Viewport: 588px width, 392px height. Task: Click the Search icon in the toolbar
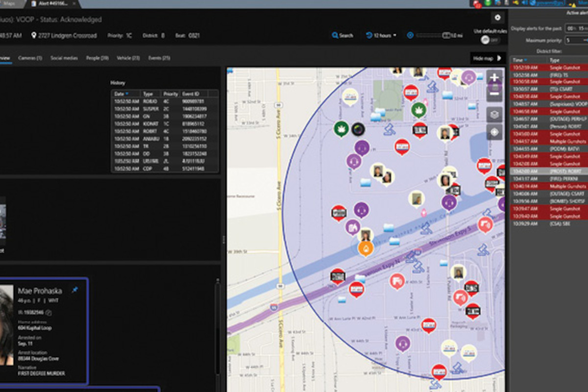(x=335, y=35)
